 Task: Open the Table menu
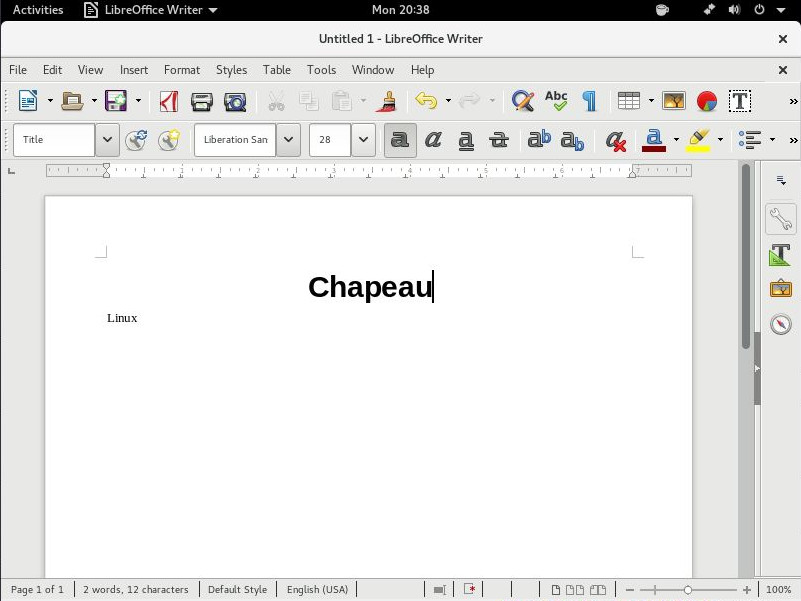(277, 70)
